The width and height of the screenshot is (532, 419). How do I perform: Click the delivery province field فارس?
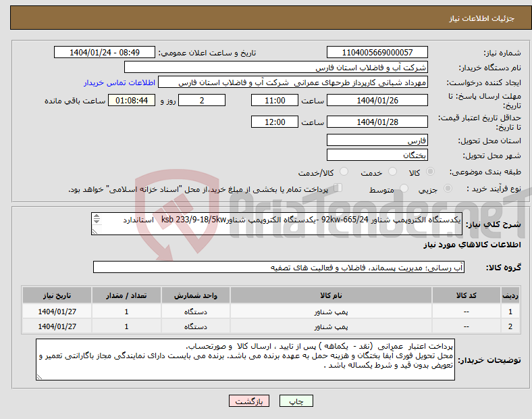(x=377, y=141)
